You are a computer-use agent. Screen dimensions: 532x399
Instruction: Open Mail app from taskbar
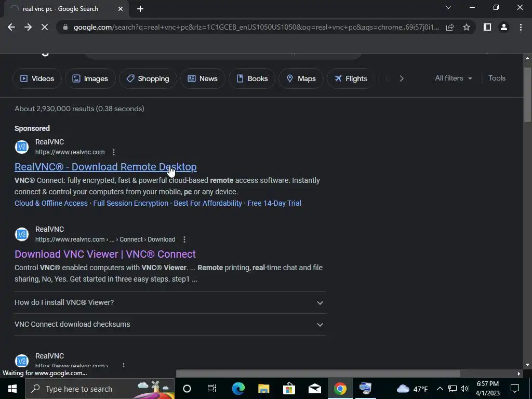coord(314,389)
